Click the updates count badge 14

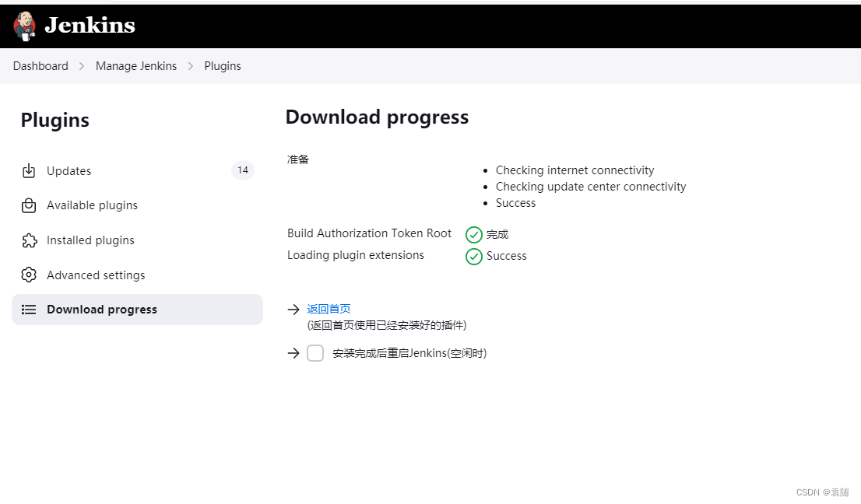click(243, 170)
